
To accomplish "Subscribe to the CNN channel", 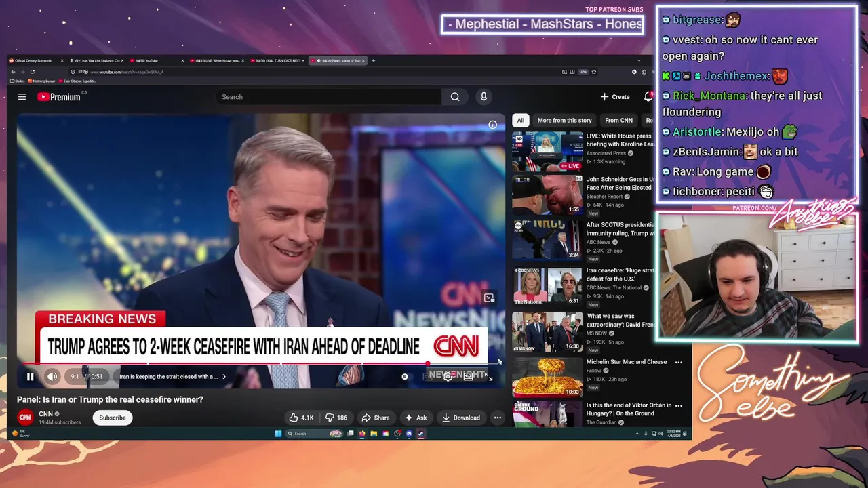I will (x=113, y=418).
